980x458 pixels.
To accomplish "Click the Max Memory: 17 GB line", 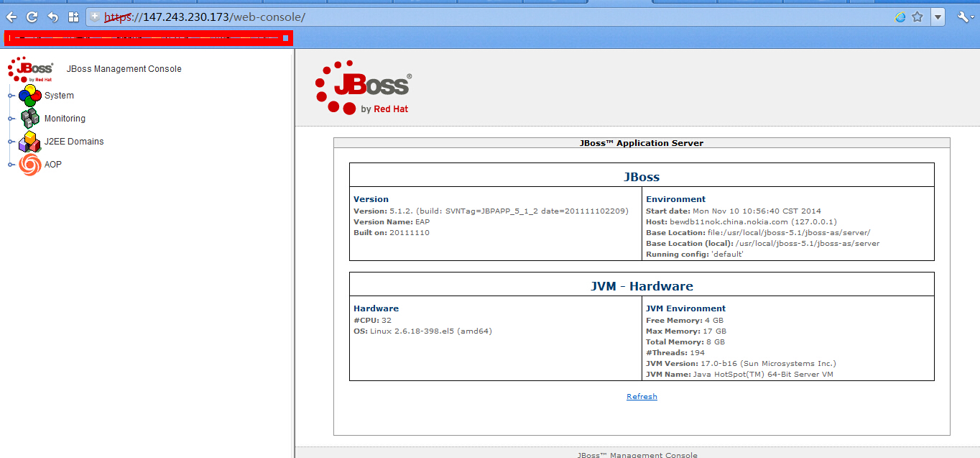I will pyautogui.click(x=686, y=331).
